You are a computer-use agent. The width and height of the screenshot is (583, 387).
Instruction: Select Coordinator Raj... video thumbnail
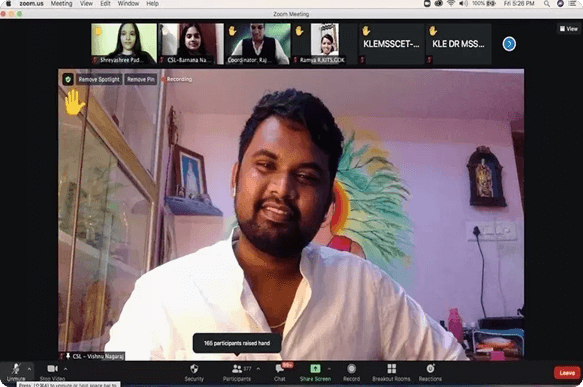coord(258,44)
